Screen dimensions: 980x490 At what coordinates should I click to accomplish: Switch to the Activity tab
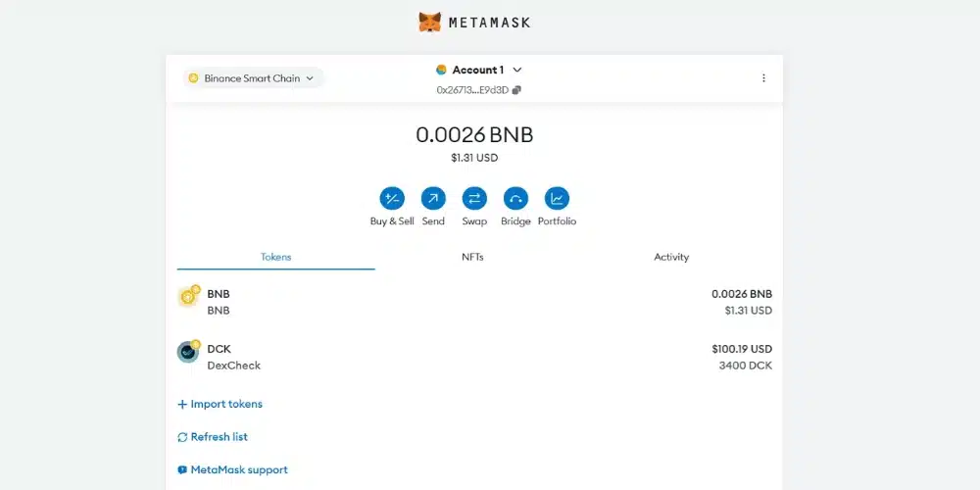(x=671, y=257)
